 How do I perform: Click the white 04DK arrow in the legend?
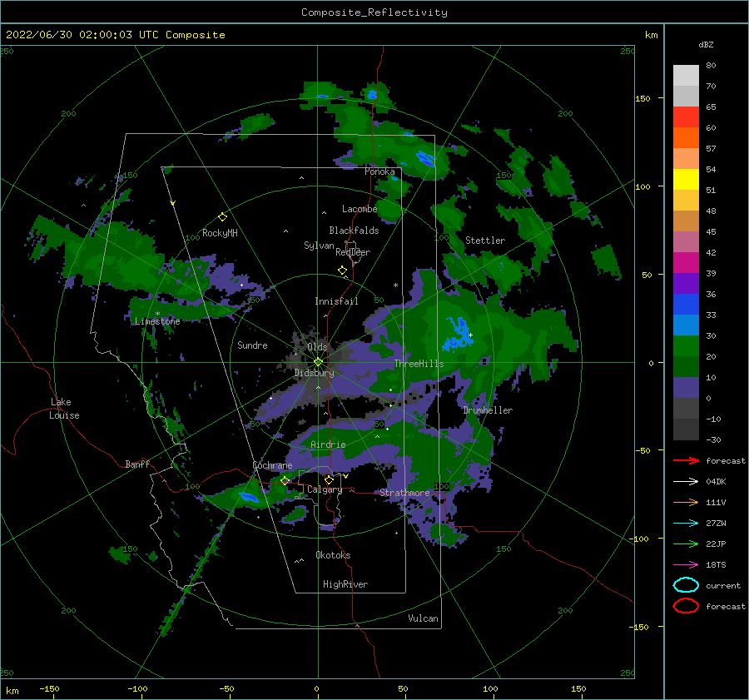[686, 482]
